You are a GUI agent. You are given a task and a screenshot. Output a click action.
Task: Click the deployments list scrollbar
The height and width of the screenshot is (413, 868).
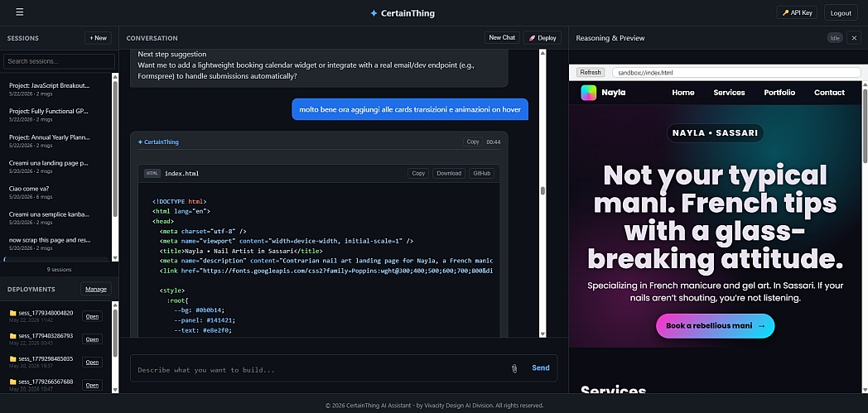pos(115,332)
